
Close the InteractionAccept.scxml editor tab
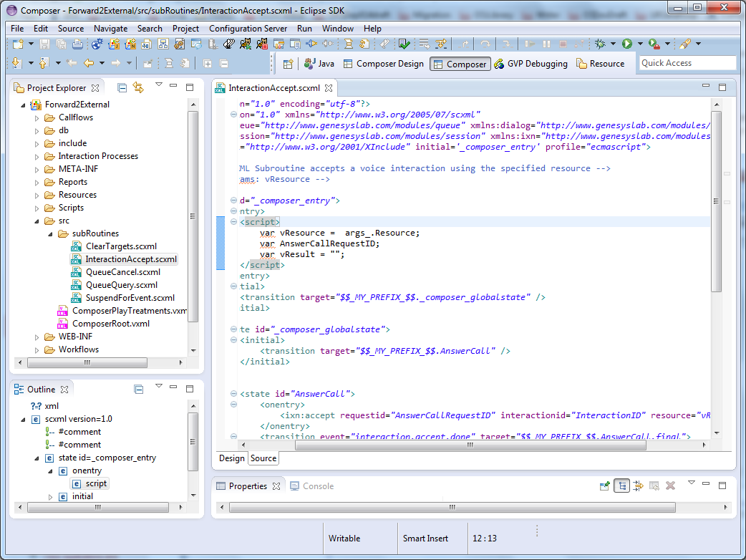click(x=329, y=88)
